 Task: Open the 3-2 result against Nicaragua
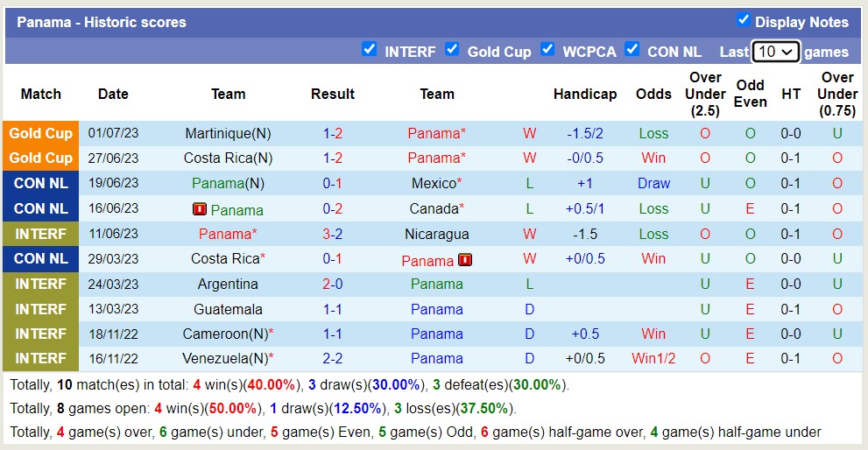[332, 234]
